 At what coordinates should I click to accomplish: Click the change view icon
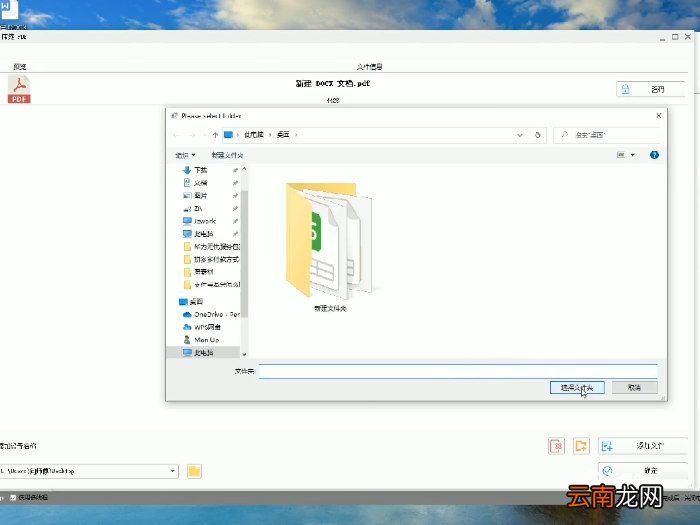(621, 155)
